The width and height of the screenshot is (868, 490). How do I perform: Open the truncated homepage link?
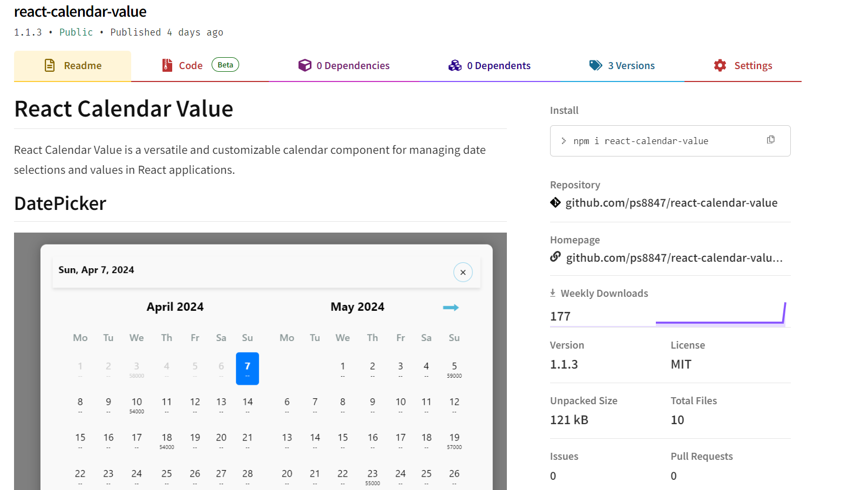click(674, 258)
